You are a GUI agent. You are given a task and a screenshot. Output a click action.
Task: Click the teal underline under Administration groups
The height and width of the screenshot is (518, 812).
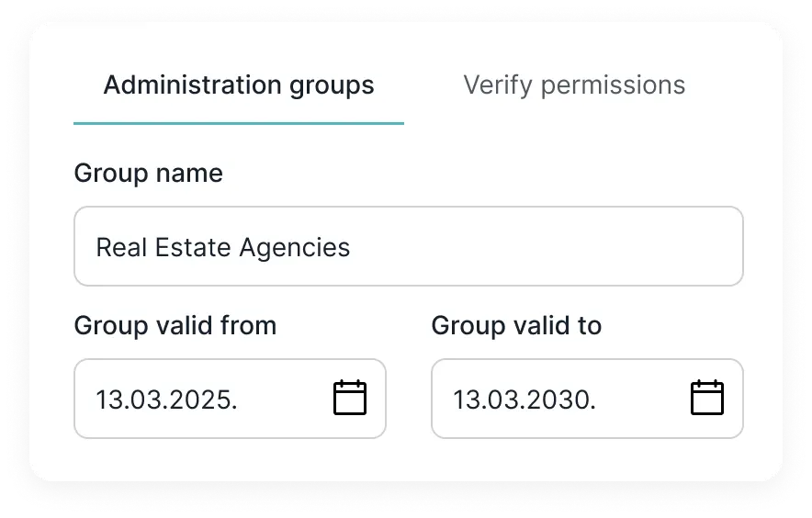click(x=239, y=123)
